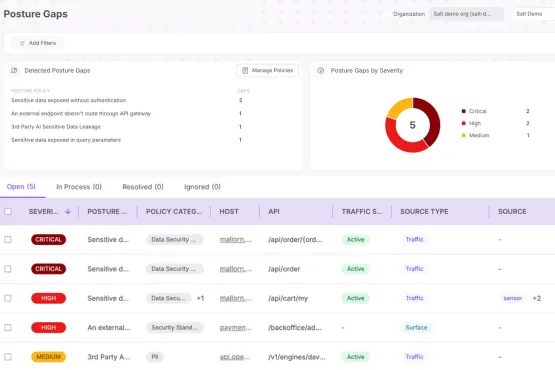
Task: Click the '3rd Party A...' posture cell
Action: pyautogui.click(x=109, y=357)
